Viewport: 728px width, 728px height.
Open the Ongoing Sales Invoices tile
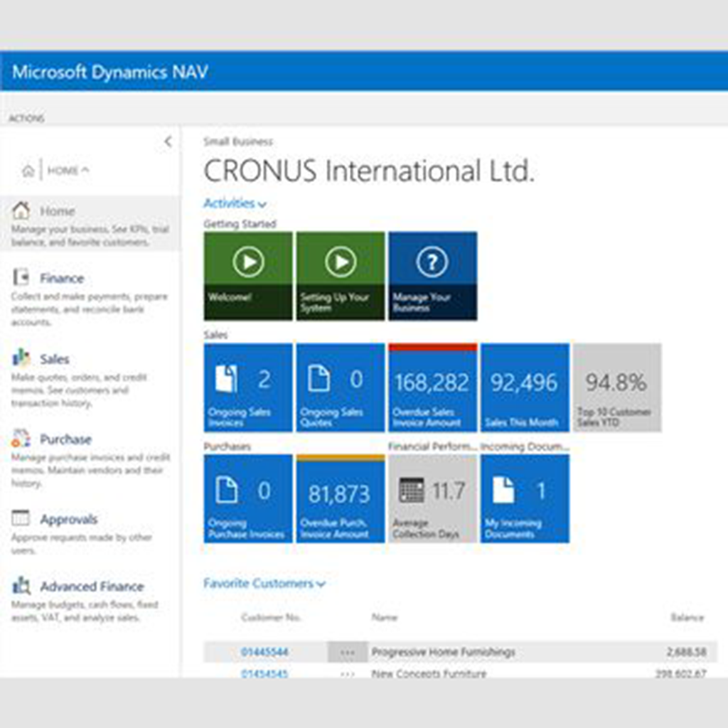point(248,387)
